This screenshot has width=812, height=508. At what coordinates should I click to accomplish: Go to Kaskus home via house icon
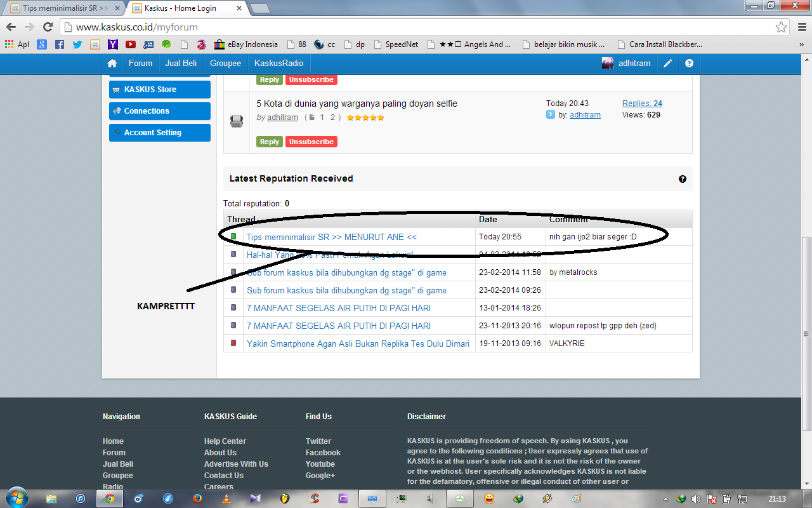(112, 63)
